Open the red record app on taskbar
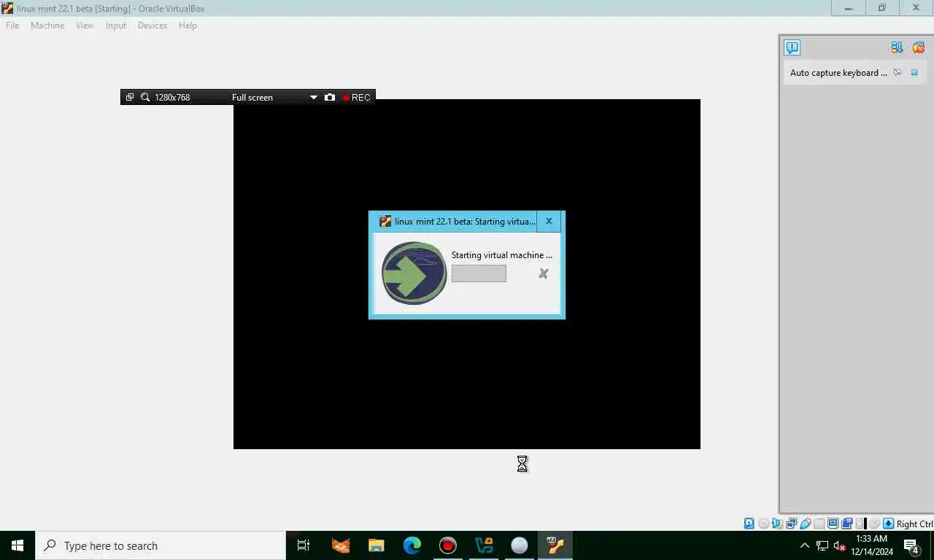 point(448,545)
